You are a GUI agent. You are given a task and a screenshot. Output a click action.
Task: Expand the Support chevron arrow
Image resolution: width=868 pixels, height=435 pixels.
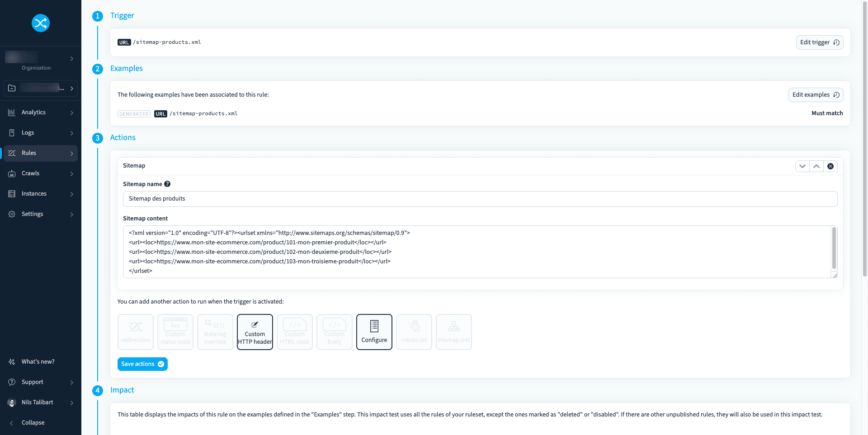point(72,383)
